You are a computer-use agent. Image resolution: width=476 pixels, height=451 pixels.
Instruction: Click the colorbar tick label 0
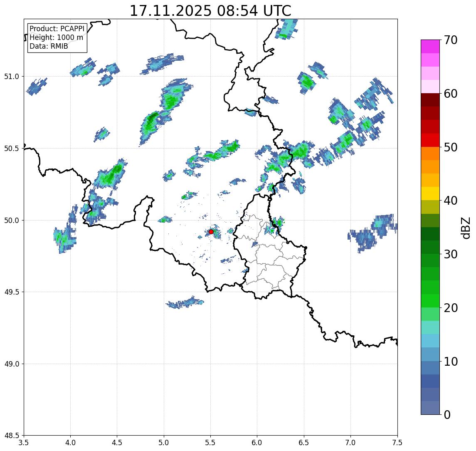coord(447,414)
